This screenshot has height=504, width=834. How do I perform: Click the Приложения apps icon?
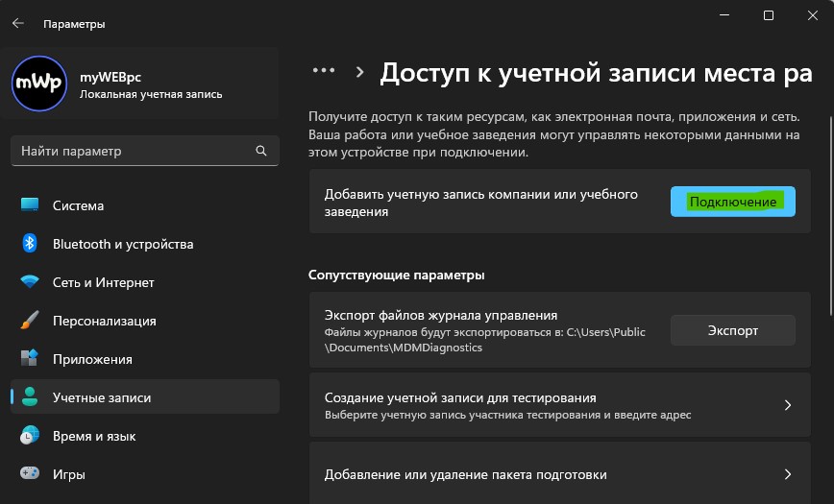point(30,358)
